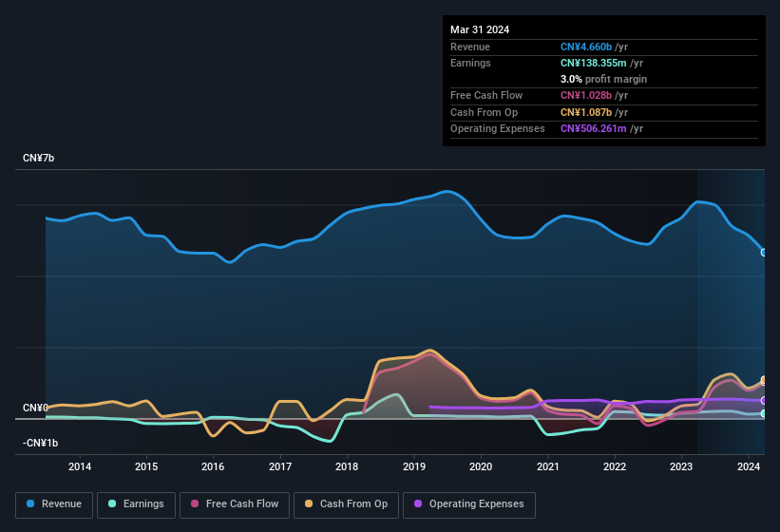Click the Free Cash Flow tooltip label
Screen dimensions: 780x532
486,95
